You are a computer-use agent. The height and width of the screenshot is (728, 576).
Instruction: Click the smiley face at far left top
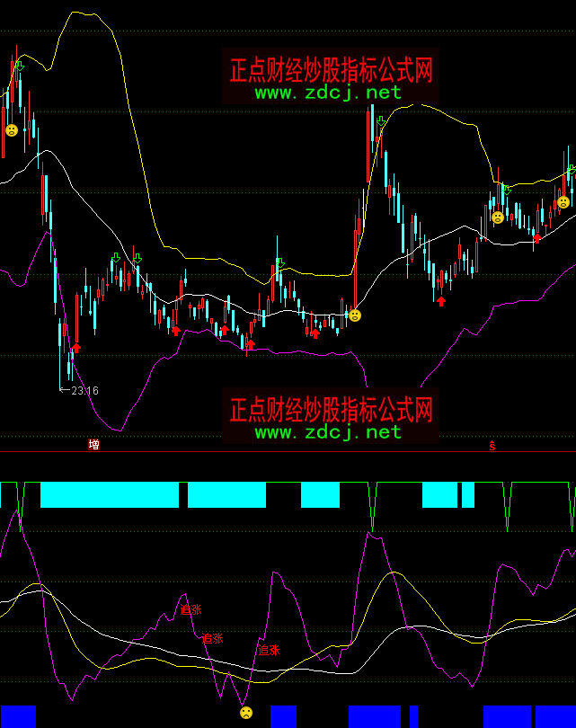click(x=11, y=130)
